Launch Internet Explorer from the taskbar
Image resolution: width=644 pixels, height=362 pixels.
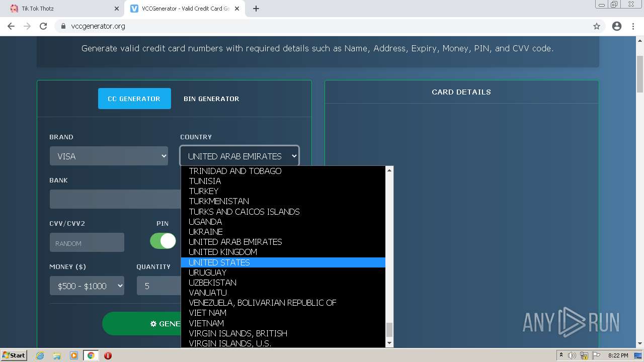[x=40, y=355]
